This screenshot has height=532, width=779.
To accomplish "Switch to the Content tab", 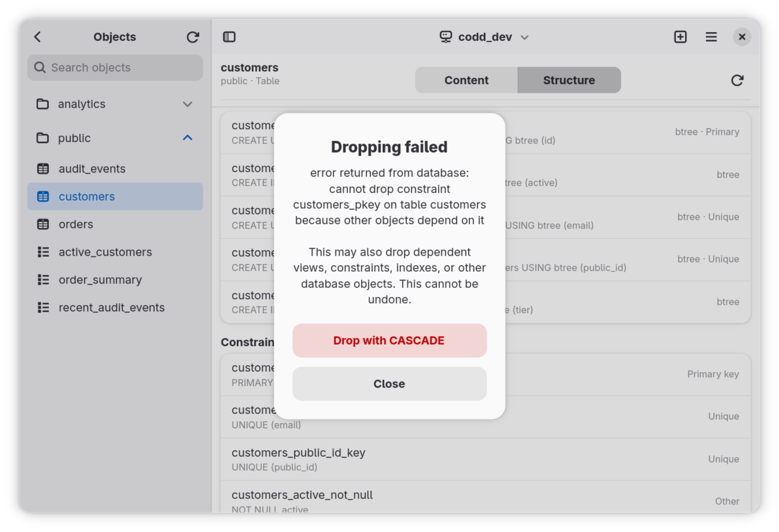I will tap(466, 80).
